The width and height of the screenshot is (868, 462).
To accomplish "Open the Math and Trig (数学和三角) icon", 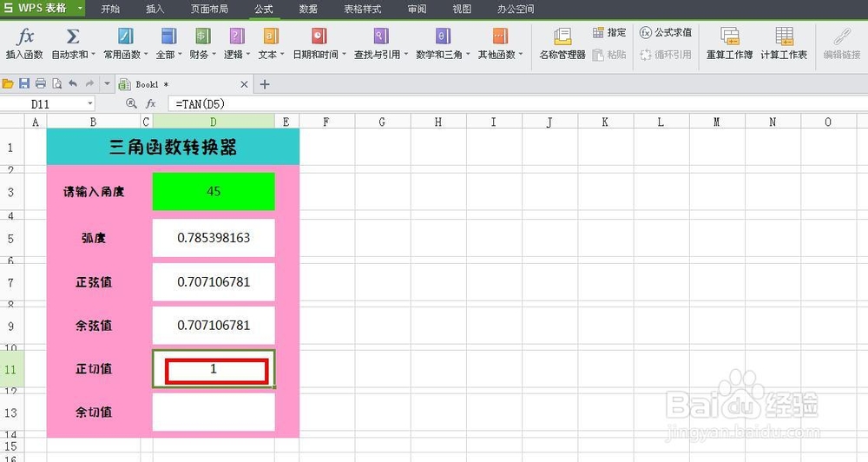I will point(443,36).
